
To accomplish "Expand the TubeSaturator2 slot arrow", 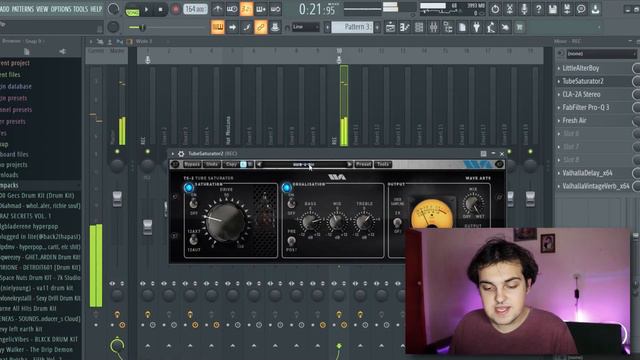I will pyautogui.click(x=558, y=81).
